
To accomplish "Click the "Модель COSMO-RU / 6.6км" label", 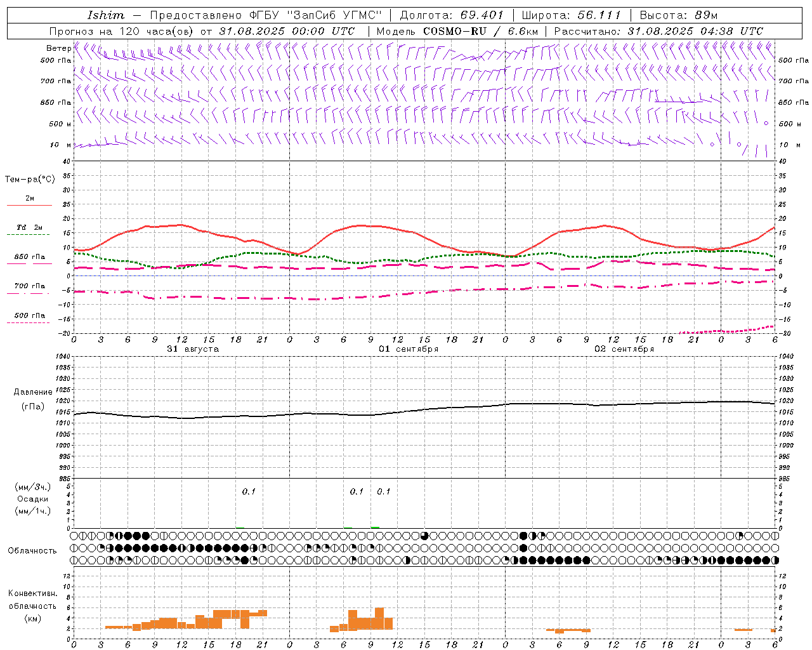I will coord(457,31).
